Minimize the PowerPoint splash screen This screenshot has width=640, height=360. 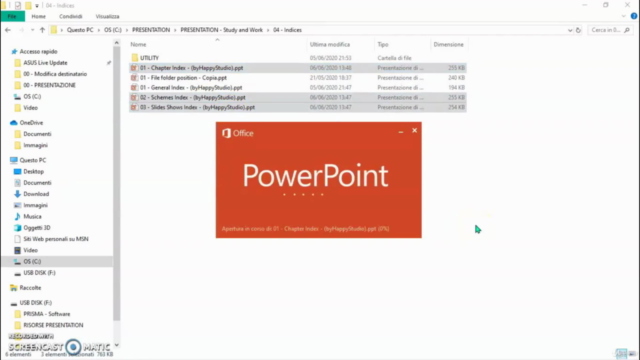pyautogui.click(x=400, y=131)
